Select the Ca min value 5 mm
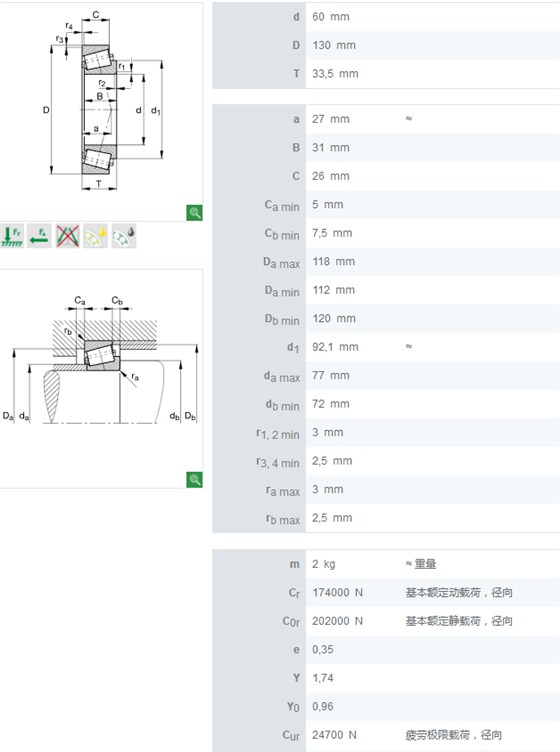 click(327, 205)
